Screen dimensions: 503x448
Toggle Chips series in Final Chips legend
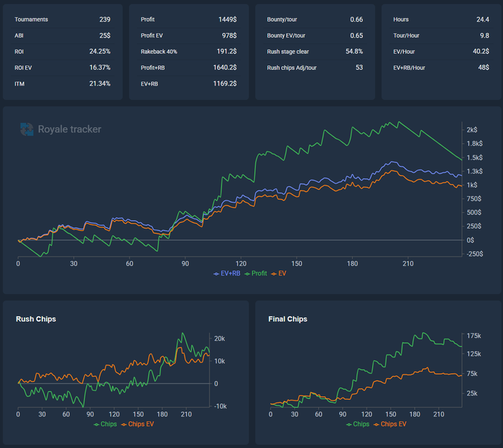pos(358,424)
